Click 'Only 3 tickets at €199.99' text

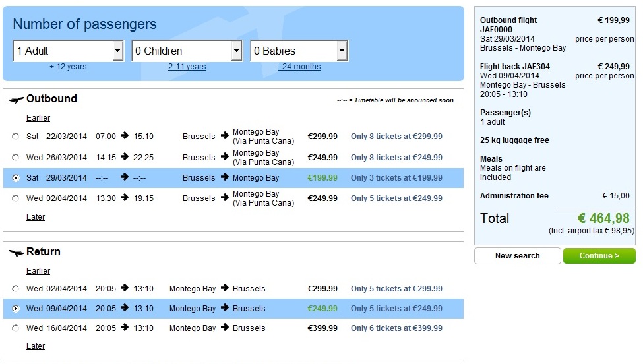[396, 178]
